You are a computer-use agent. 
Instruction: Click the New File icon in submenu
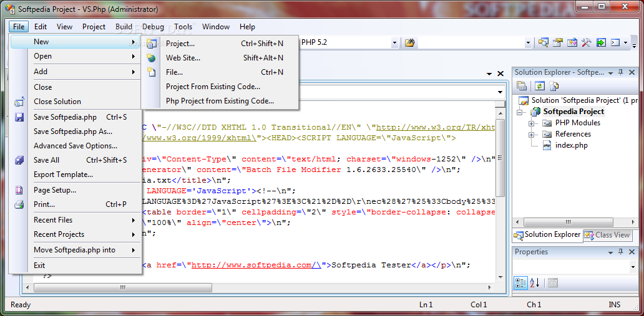(x=152, y=72)
